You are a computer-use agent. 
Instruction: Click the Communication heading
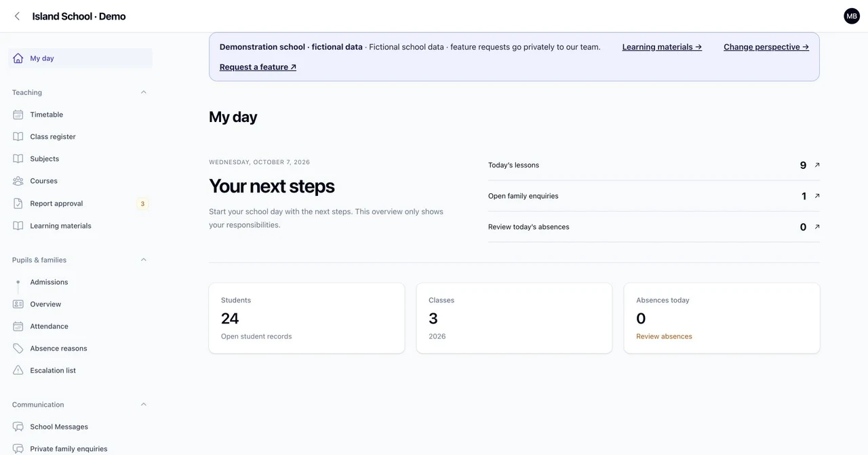[x=38, y=405]
